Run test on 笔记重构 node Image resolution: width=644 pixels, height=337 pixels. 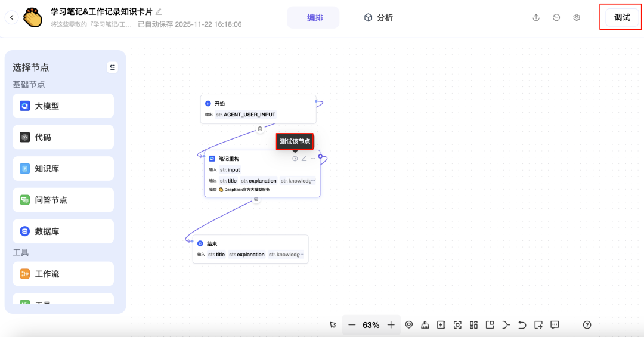pos(295,159)
